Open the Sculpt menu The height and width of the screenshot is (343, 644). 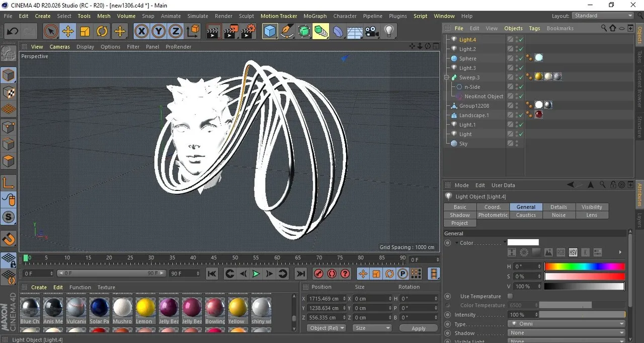246,16
